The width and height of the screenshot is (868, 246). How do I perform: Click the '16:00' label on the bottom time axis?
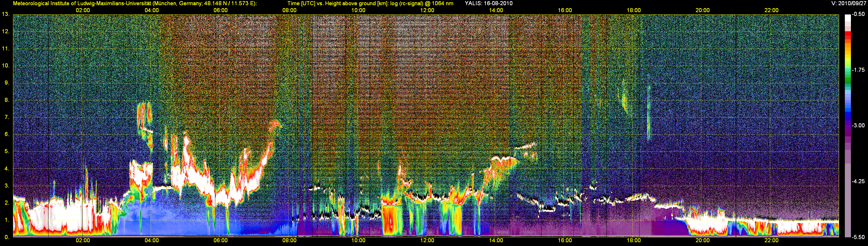click(565, 240)
